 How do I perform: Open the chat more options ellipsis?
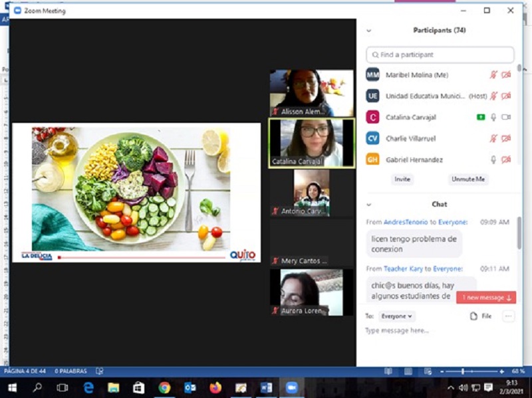coord(508,316)
